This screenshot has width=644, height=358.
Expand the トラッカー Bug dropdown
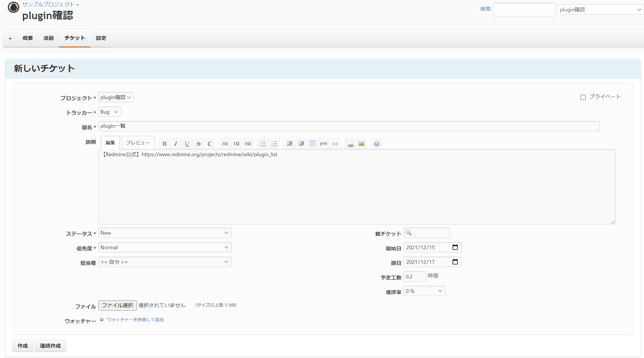[x=110, y=112]
